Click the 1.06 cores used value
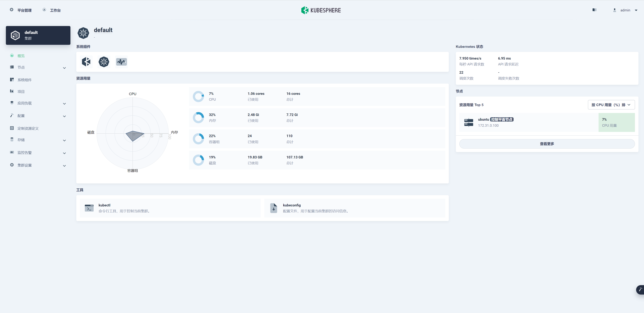The image size is (644, 313). 256,94
